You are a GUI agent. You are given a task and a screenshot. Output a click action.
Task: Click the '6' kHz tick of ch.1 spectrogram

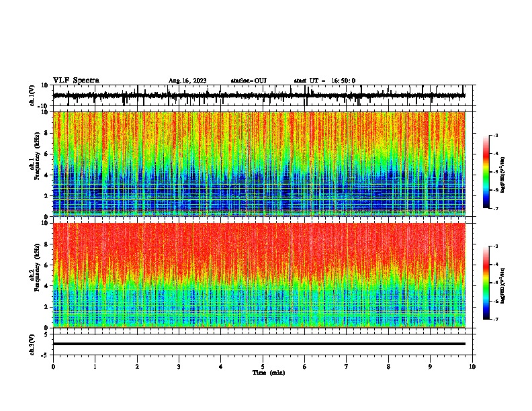[46, 154]
